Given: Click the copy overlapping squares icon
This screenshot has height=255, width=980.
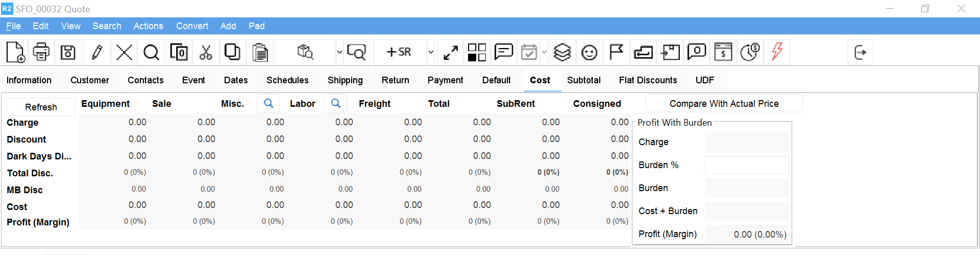Looking at the screenshot, I should pyautogui.click(x=233, y=52).
